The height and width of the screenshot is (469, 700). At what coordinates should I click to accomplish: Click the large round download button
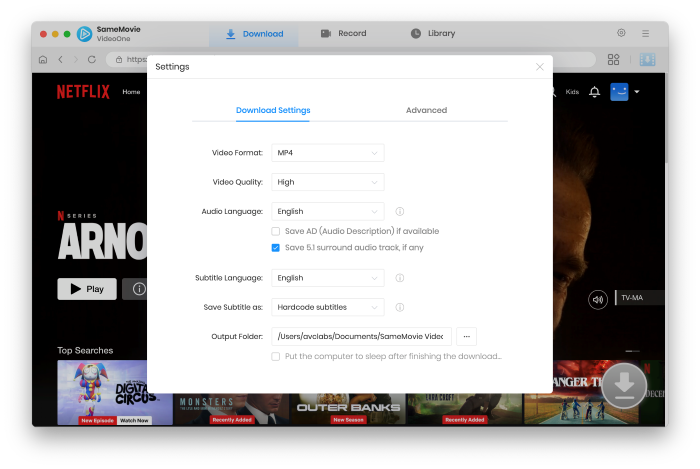[624, 386]
